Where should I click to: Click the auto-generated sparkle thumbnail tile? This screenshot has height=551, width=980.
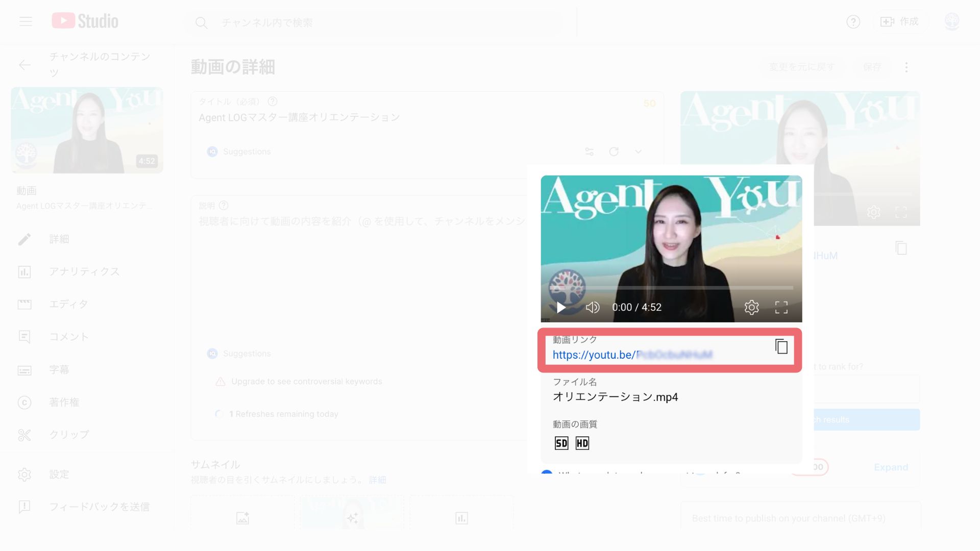click(x=352, y=512)
